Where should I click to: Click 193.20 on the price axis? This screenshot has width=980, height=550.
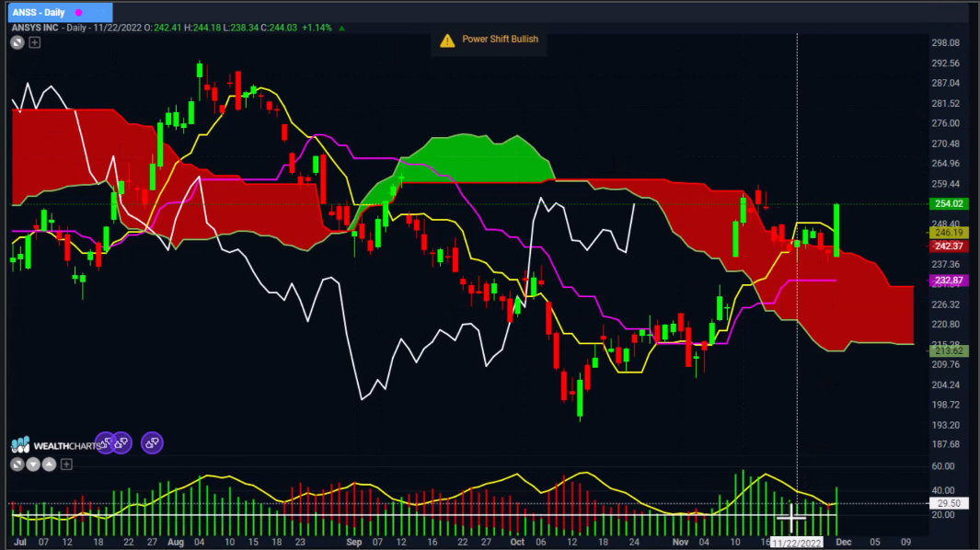tap(945, 425)
